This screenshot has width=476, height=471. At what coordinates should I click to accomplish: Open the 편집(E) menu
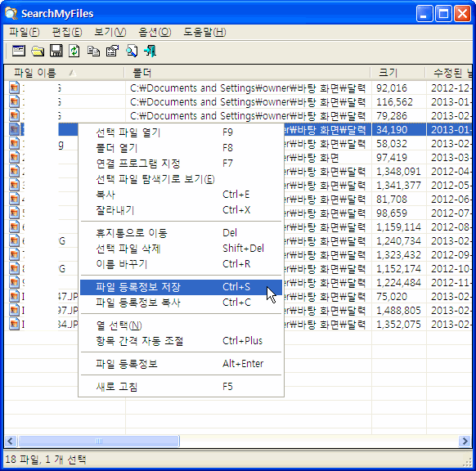[67, 32]
